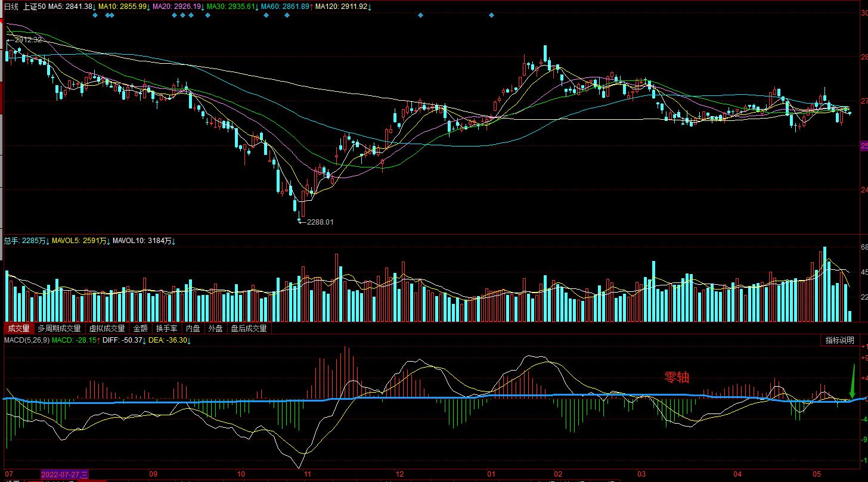This screenshot has width=868, height=482.
Task: Select the 金额 tab
Action: coord(140,328)
